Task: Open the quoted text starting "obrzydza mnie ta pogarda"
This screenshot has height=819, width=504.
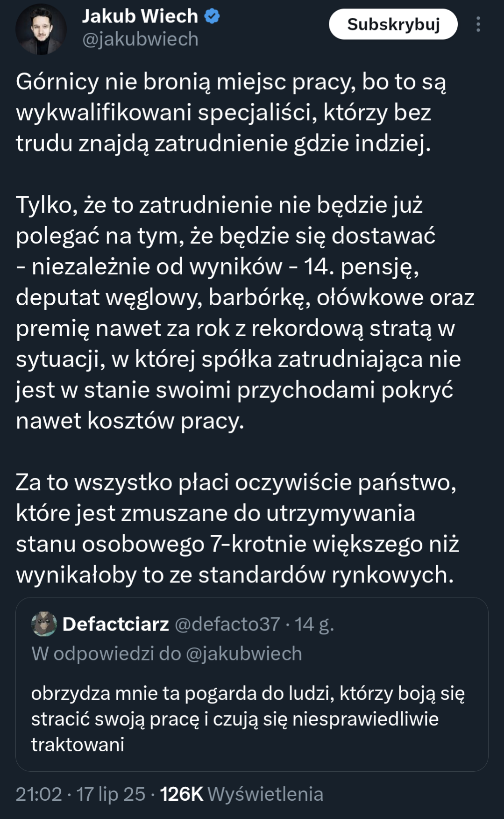Action: 248,718
